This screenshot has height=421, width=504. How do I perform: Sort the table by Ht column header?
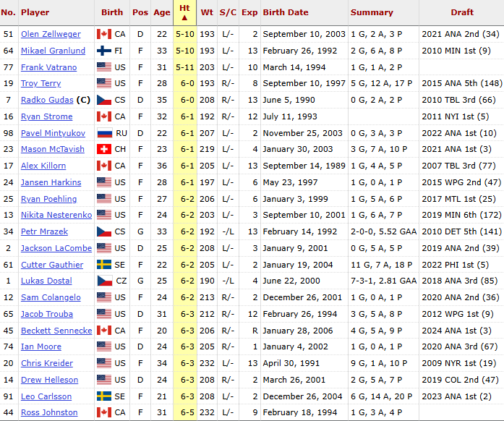coord(184,12)
